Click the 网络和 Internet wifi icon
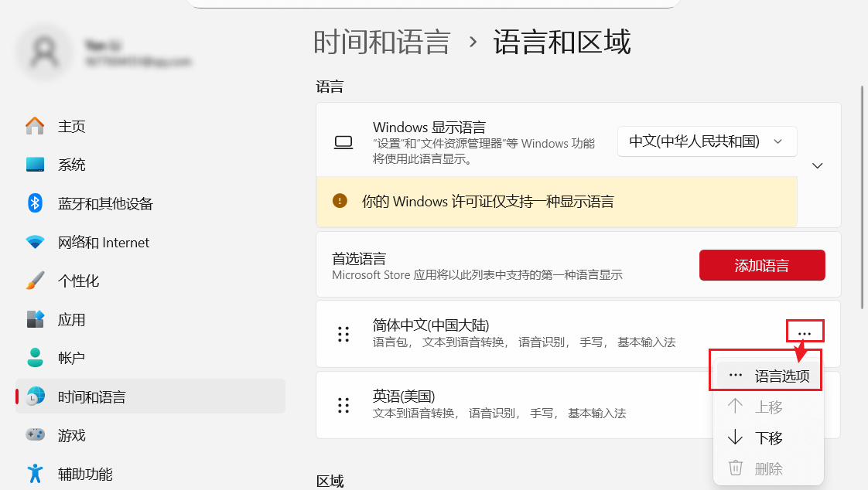 pyautogui.click(x=35, y=242)
